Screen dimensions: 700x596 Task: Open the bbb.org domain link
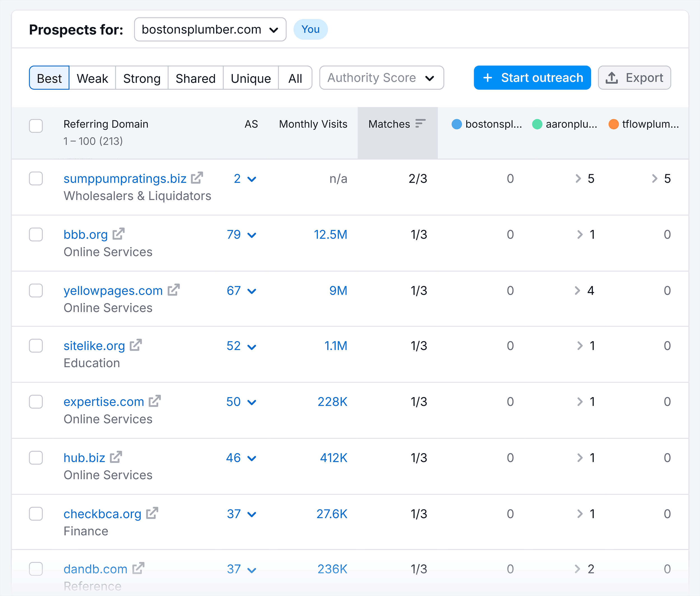86,234
